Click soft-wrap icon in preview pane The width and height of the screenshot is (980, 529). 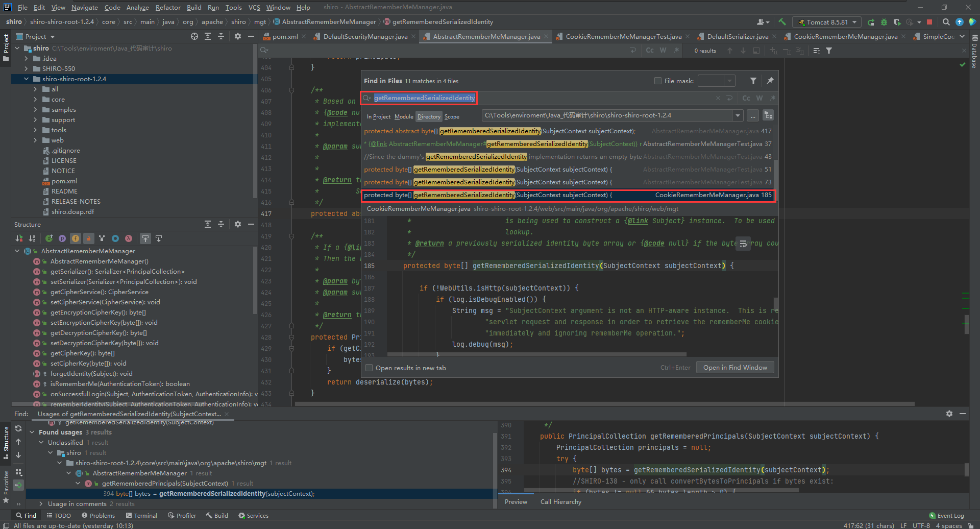743,244
